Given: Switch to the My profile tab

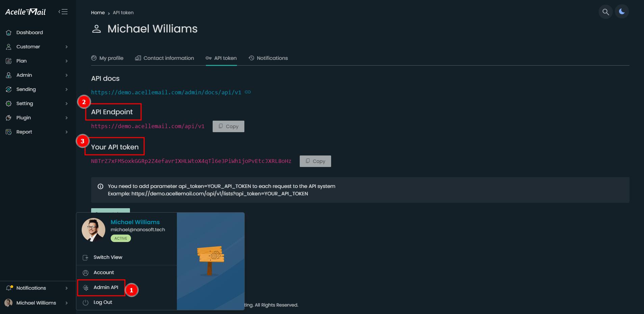Looking at the screenshot, I should [x=107, y=58].
